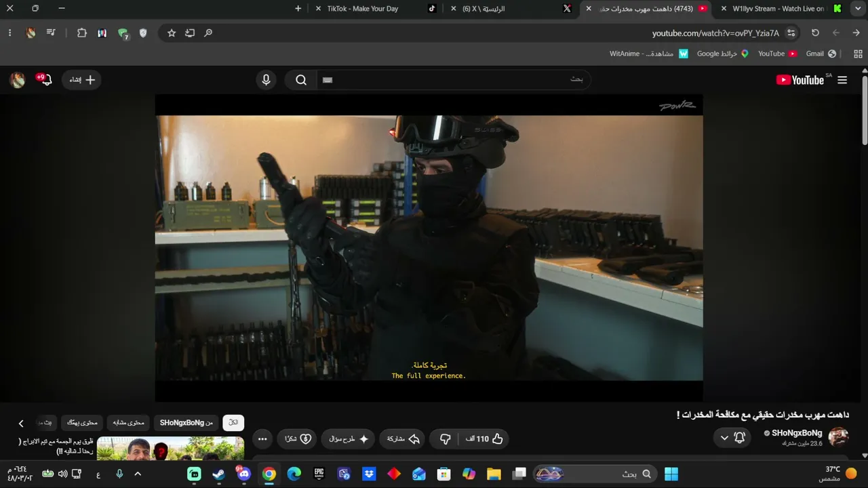Go forward to next page
The width and height of the screenshot is (868, 488).
tap(836, 33)
